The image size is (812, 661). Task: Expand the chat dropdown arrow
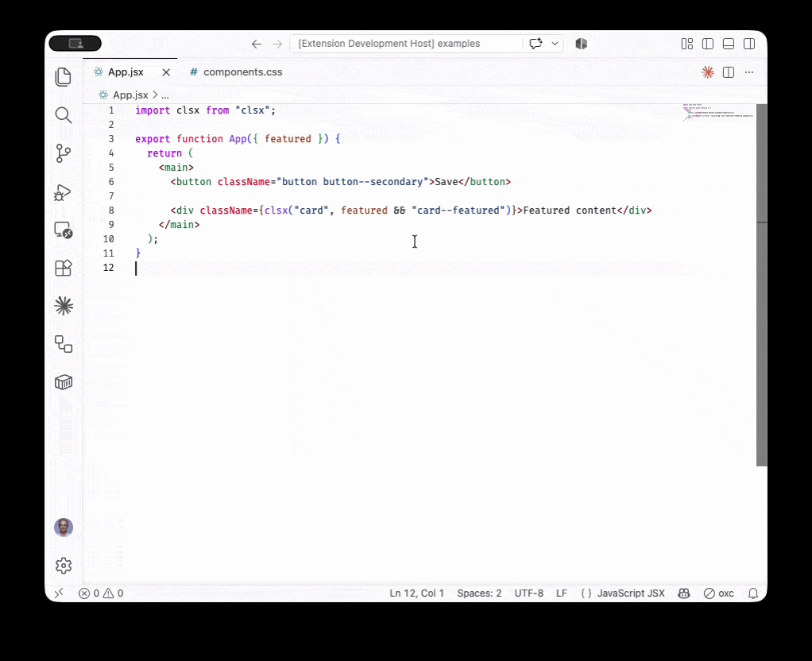(555, 44)
